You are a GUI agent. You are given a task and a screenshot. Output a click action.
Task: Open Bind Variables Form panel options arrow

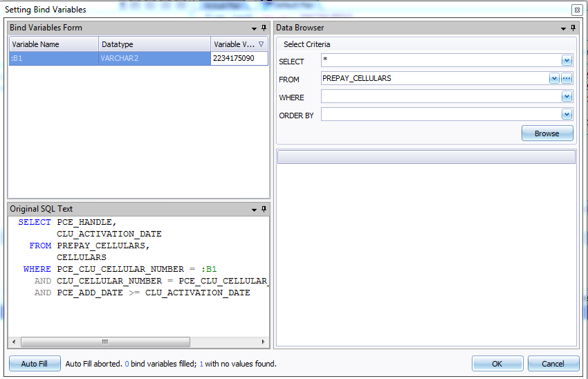[x=255, y=29]
